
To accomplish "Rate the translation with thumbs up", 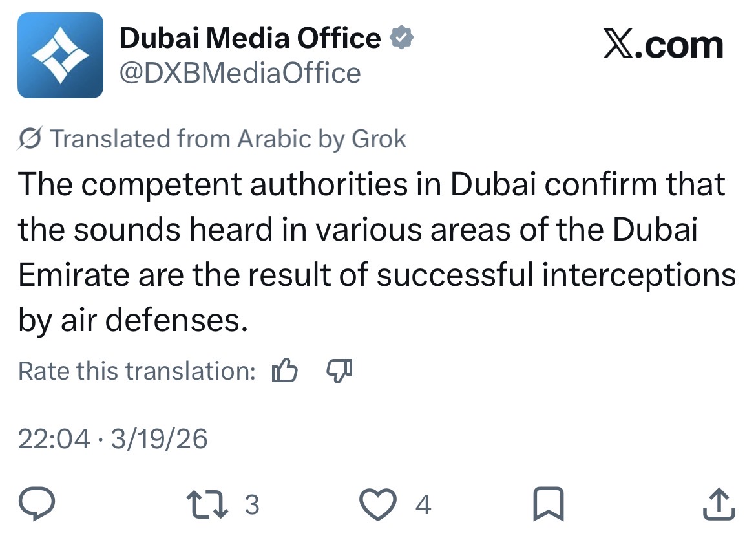I will coord(284,371).
